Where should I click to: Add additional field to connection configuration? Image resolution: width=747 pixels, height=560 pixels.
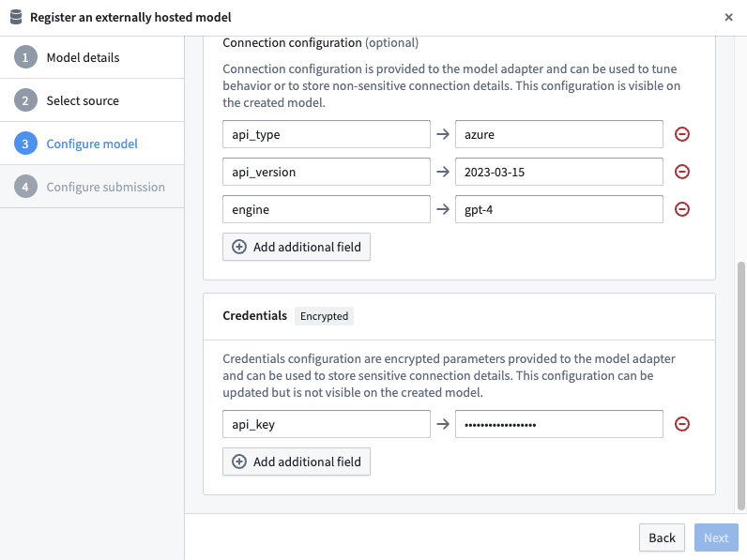tap(297, 247)
